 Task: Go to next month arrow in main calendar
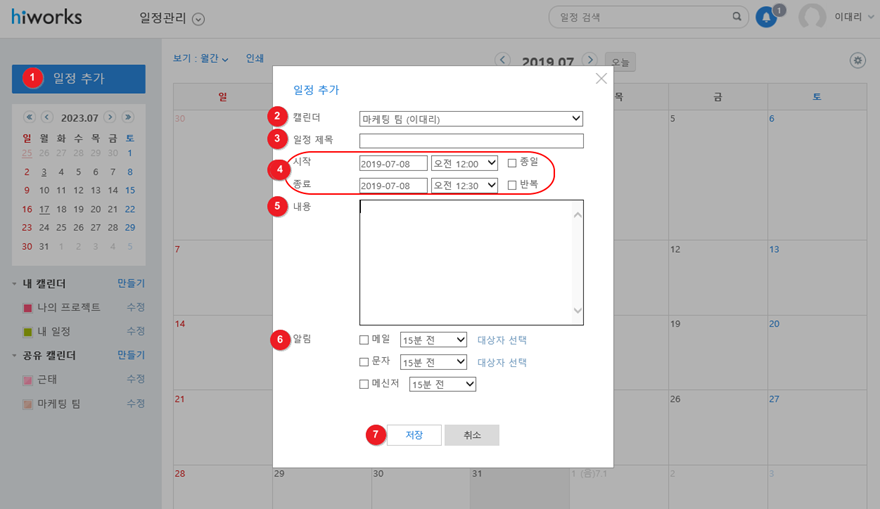(590, 61)
